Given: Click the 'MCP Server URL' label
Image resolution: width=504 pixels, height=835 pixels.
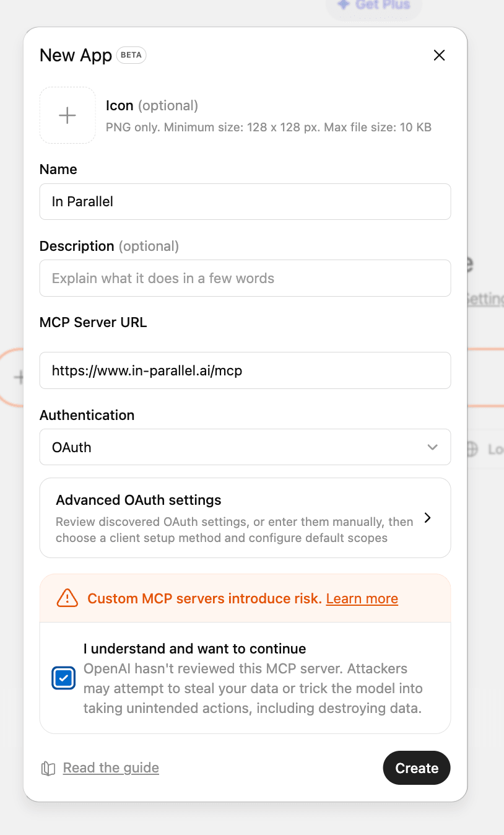Looking at the screenshot, I should (x=93, y=322).
